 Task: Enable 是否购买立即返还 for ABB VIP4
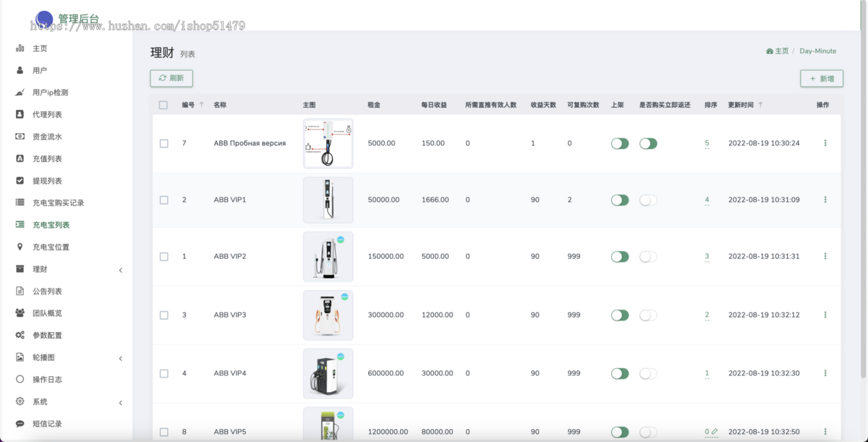click(x=648, y=373)
